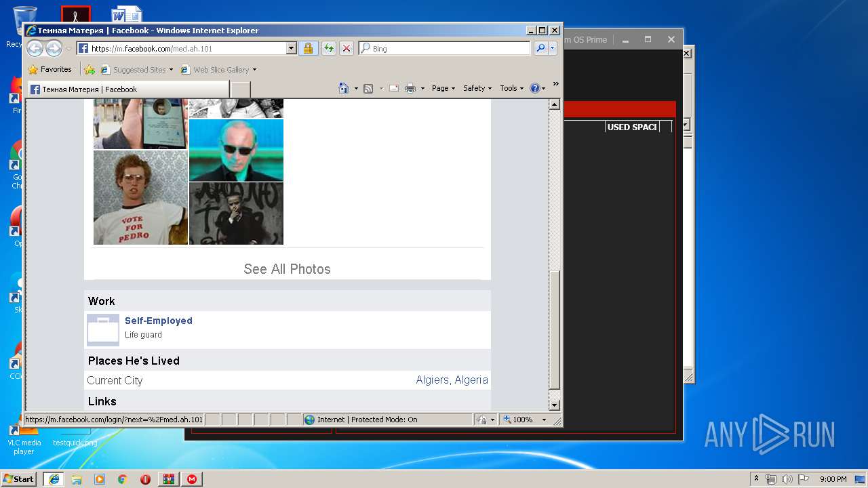Click the briefcase work icon
Screen dimensions: 868x488
point(103,330)
